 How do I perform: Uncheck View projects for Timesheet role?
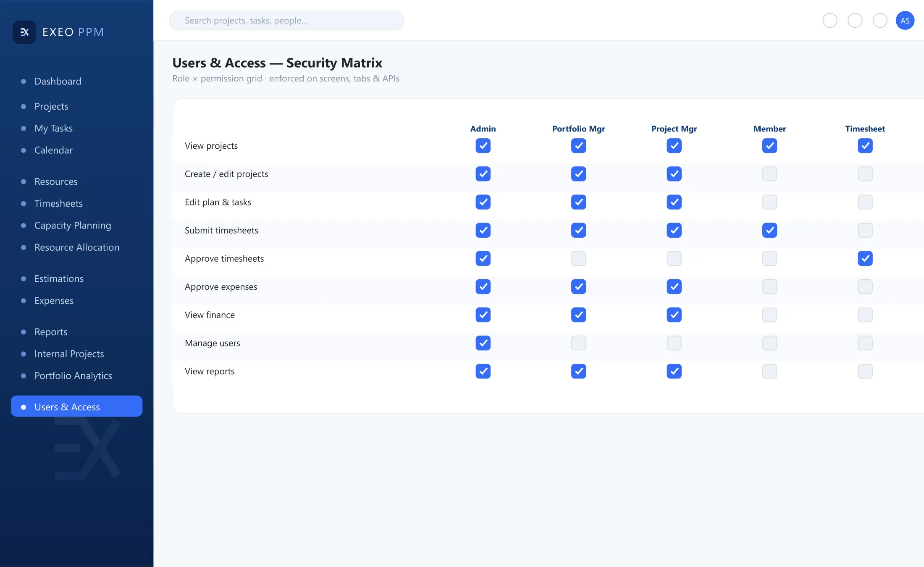(865, 146)
